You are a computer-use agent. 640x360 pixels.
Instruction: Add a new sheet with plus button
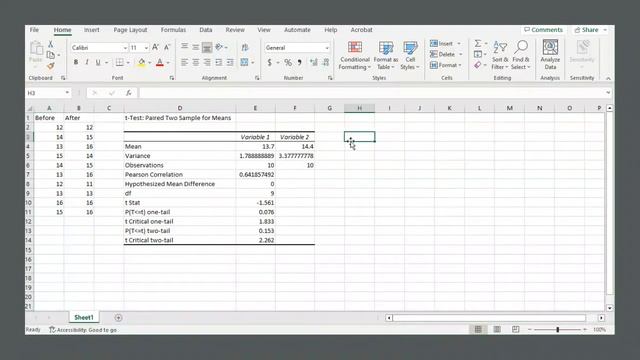(118, 318)
